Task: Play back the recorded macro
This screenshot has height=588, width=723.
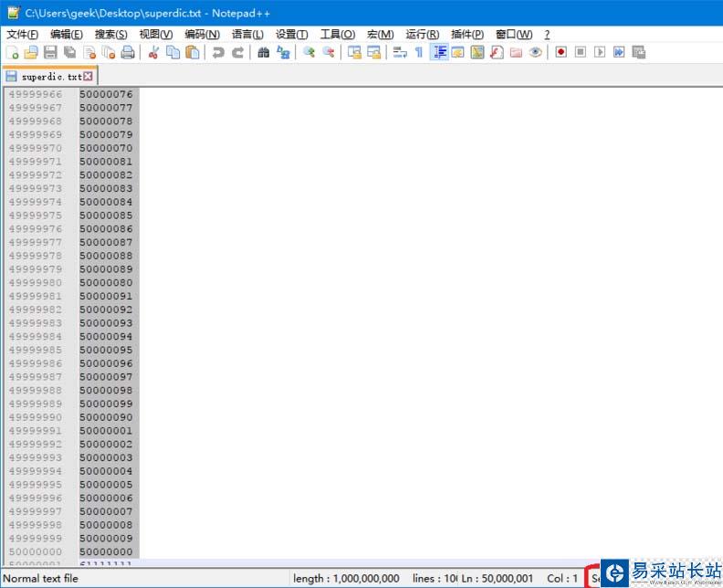Action: [600, 53]
